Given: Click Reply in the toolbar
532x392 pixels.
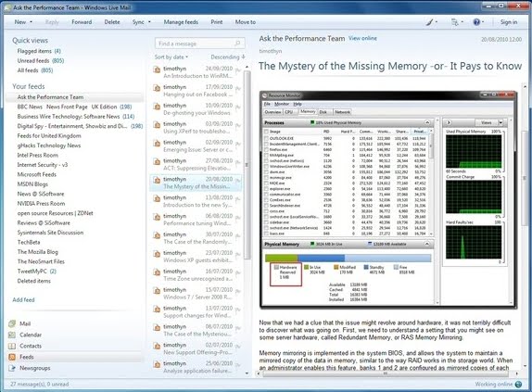Looking at the screenshot, I should tap(52, 22).
